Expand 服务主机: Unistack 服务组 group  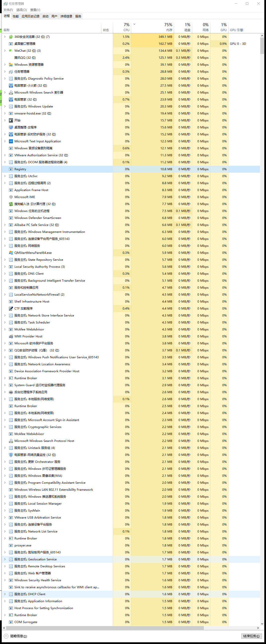tap(5, 448)
